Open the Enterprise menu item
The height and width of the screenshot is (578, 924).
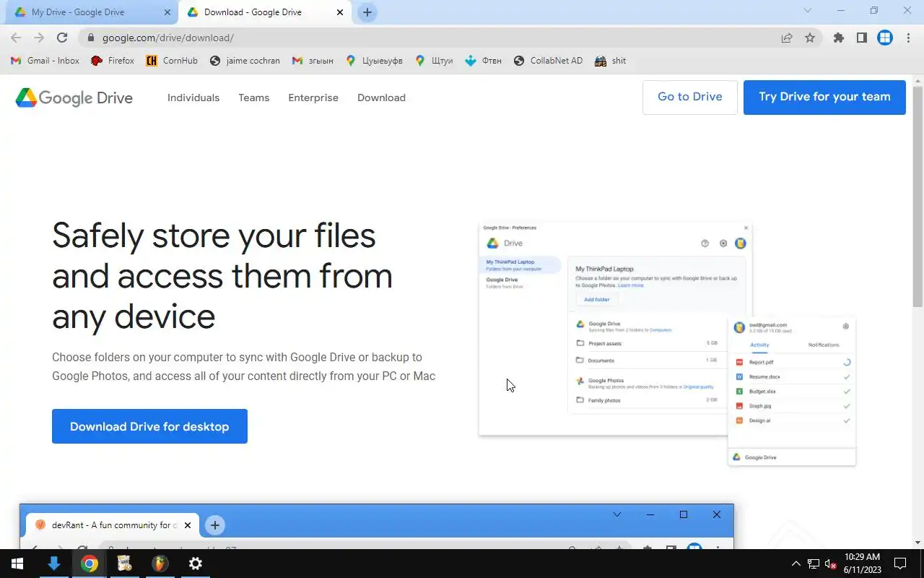tap(313, 98)
